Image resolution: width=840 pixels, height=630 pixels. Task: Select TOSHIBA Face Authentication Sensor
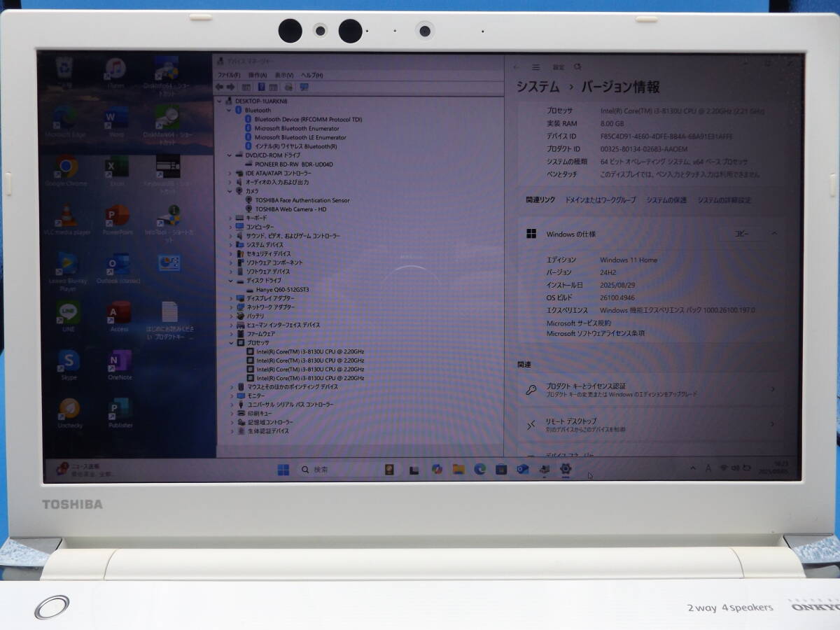click(302, 200)
